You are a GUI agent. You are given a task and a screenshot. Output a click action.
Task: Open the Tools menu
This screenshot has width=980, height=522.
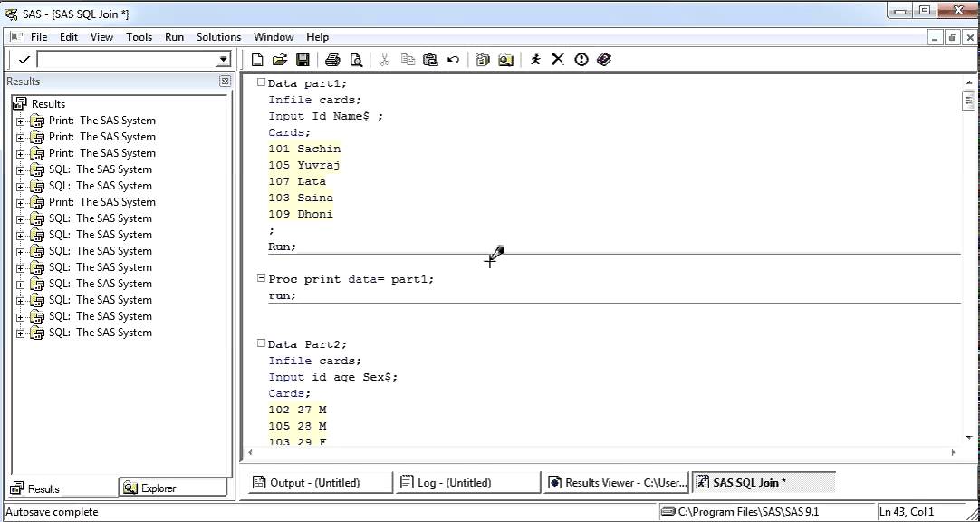pos(139,37)
